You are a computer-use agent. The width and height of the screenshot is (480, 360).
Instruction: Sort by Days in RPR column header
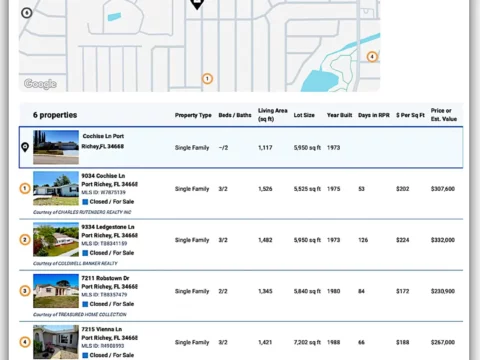[374, 115]
